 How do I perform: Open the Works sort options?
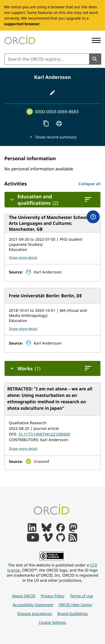pyautogui.click(x=88, y=368)
